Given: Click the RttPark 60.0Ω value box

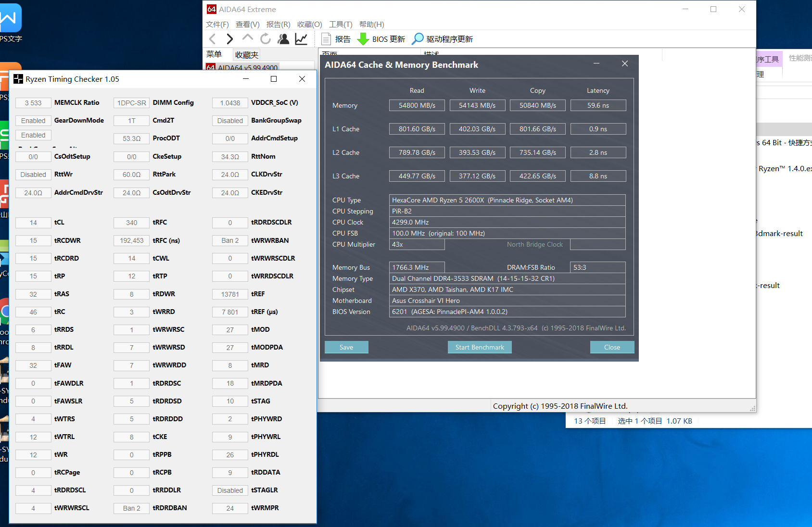Looking at the screenshot, I should click(x=131, y=175).
